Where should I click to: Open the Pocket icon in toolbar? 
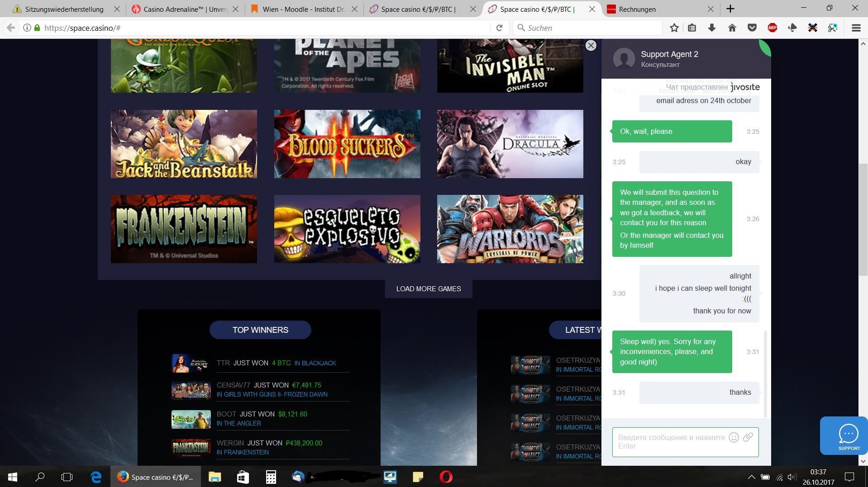(x=752, y=28)
